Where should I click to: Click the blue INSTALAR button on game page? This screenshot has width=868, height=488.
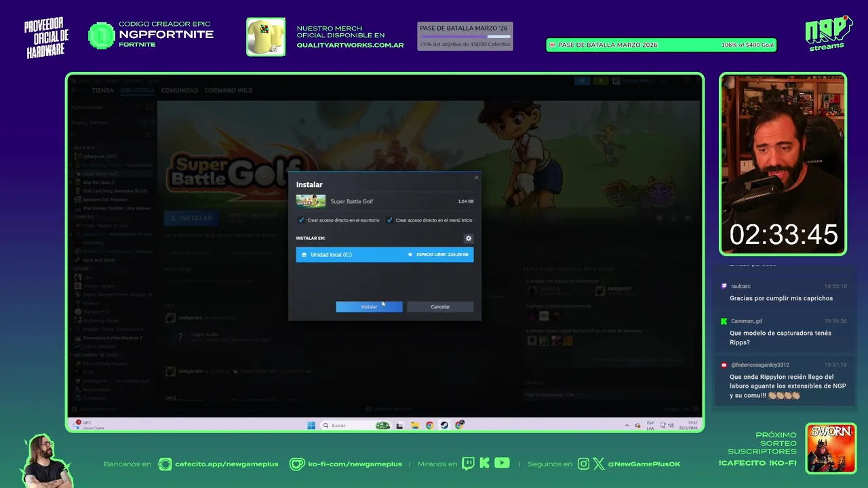191,218
